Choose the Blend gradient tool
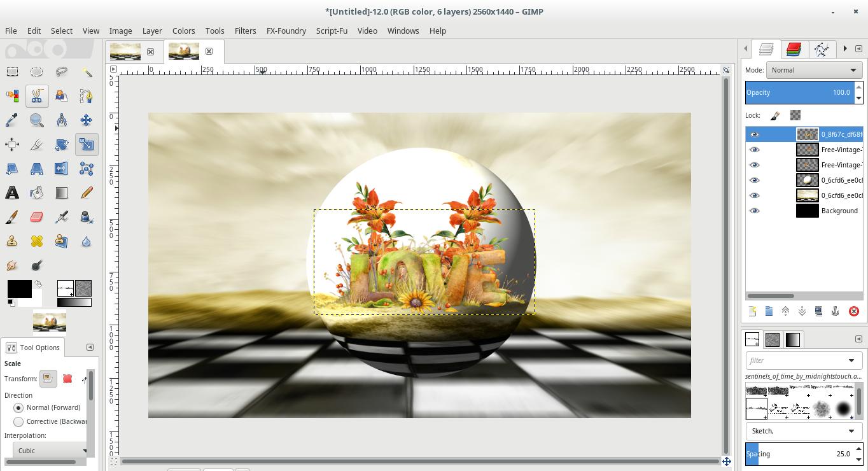868x471 pixels. (62, 193)
